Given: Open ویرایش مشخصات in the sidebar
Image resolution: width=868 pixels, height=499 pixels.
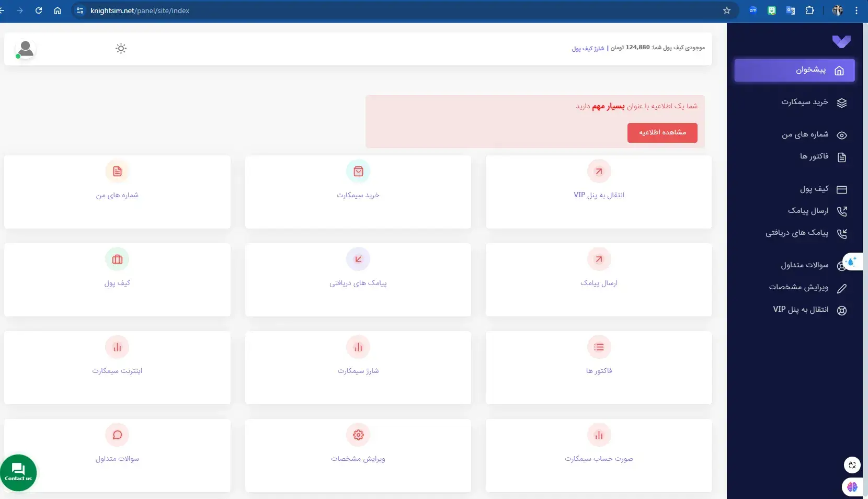Looking at the screenshot, I should pyautogui.click(x=798, y=287).
